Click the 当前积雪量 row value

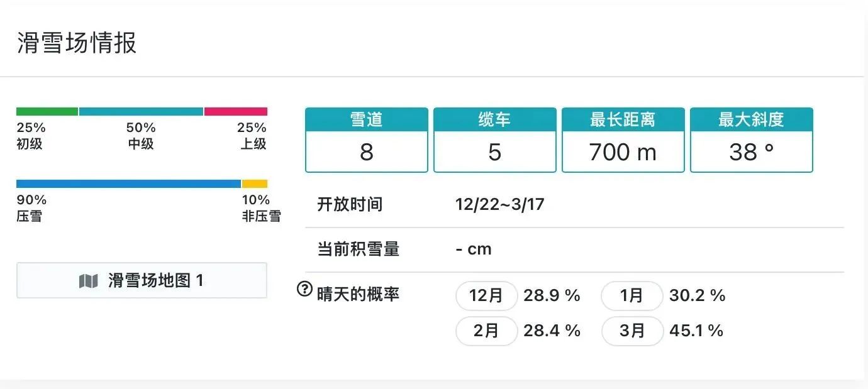[x=473, y=249]
